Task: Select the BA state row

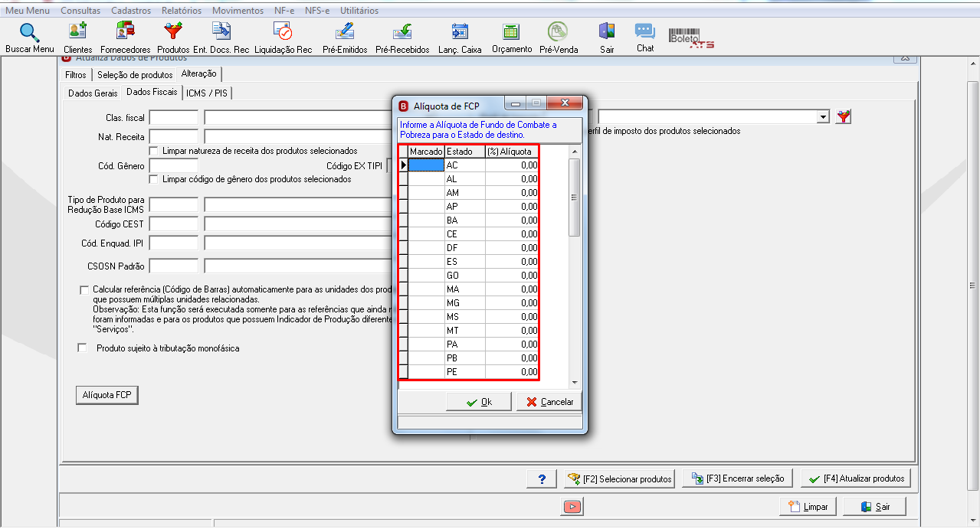Action: 469,220
